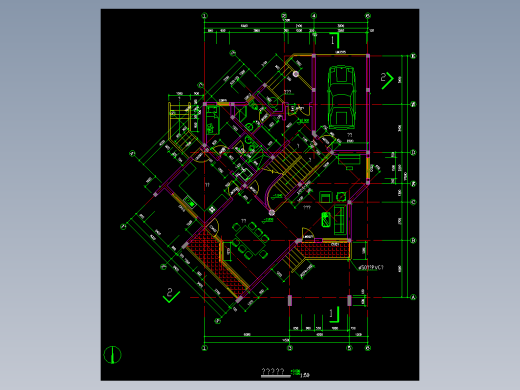Select the lower-left section mark numbered 2
520x390 pixels.
[x=171, y=295]
